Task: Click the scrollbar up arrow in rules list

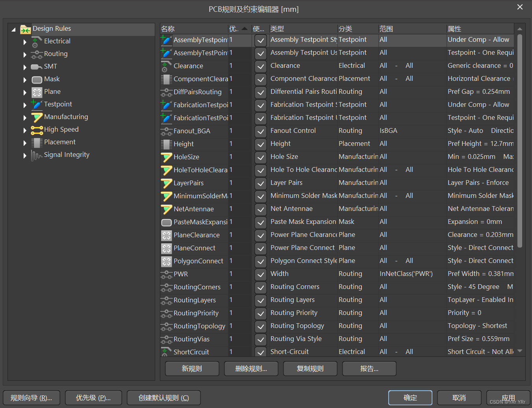Action: point(520,29)
